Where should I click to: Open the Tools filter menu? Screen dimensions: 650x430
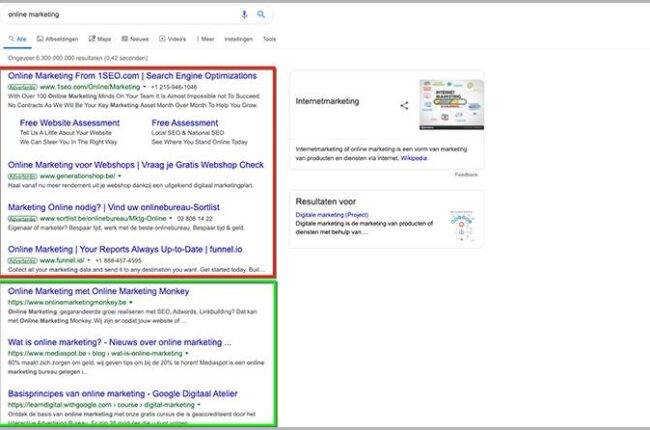269,39
